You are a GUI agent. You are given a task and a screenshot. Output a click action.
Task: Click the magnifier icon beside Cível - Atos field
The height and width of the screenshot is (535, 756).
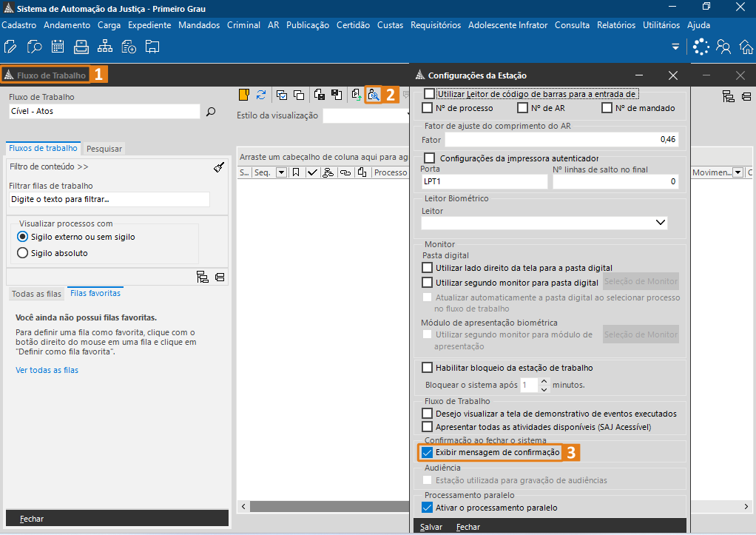click(x=211, y=112)
